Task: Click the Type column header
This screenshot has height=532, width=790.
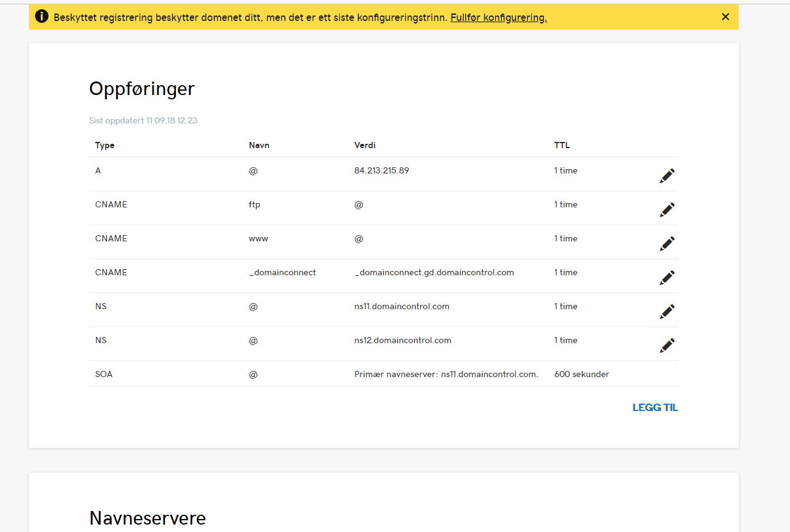Action: tap(105, 146)
